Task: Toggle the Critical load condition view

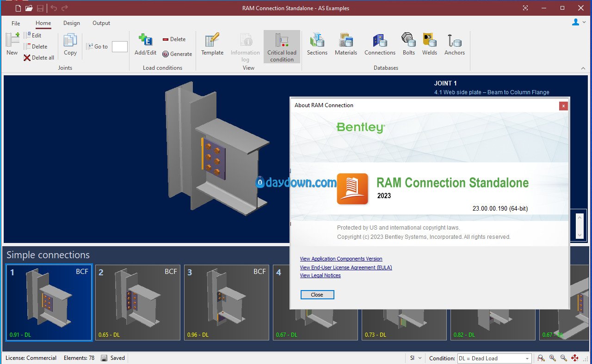Action: 282,47
